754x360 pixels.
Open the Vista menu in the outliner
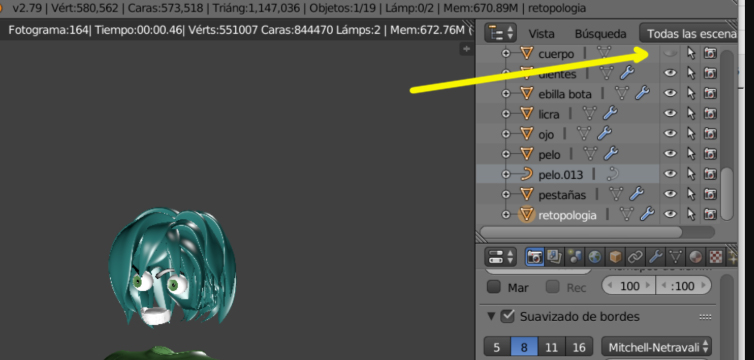coord(541,34)
